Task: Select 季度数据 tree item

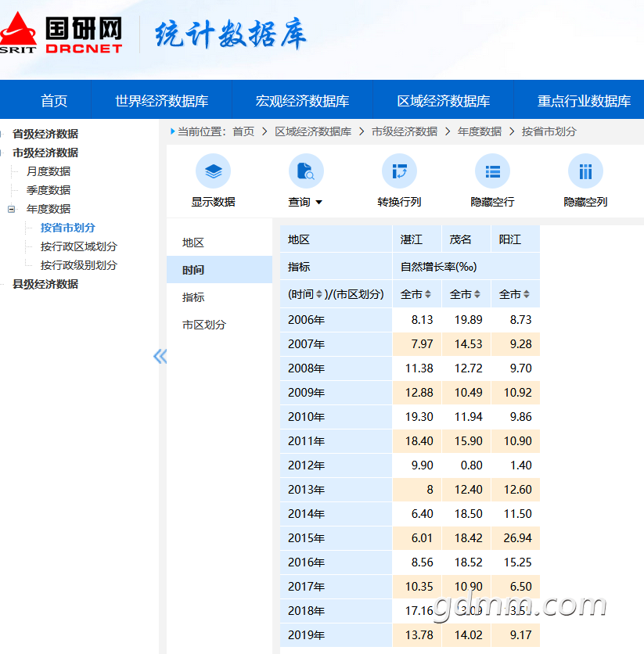Action: pyautogui.click(x=49, y=190)
